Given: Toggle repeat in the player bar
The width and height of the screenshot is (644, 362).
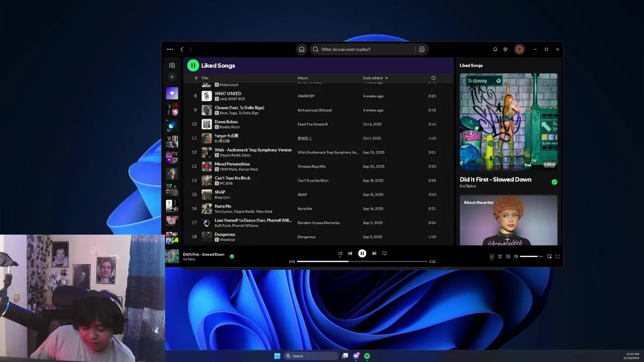Looking at the screenshot, I should pyautogui.click(x=384, y=253).
